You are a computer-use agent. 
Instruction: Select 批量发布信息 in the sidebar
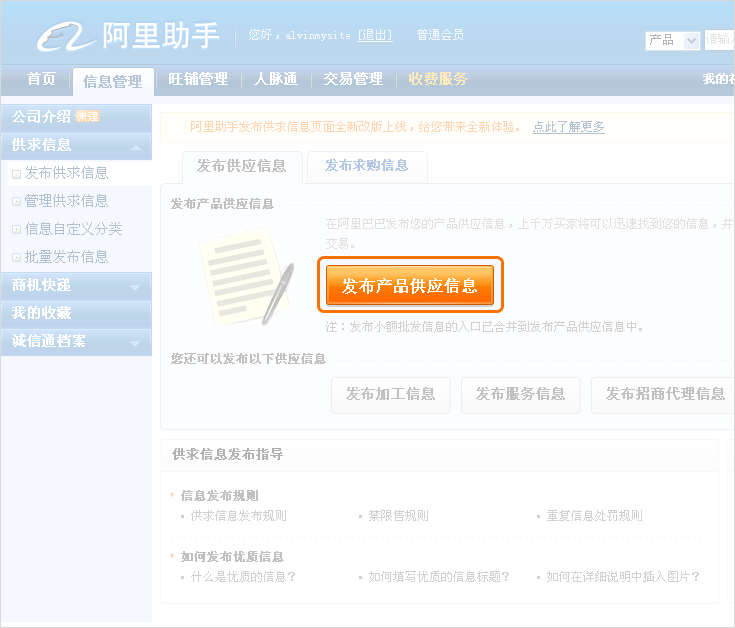[x=67, y=257]
